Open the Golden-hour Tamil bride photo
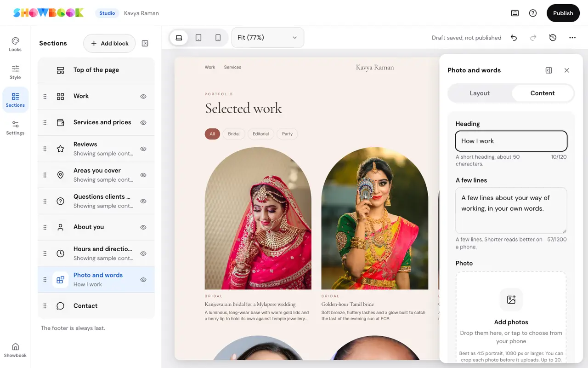 tap(375, 218)
